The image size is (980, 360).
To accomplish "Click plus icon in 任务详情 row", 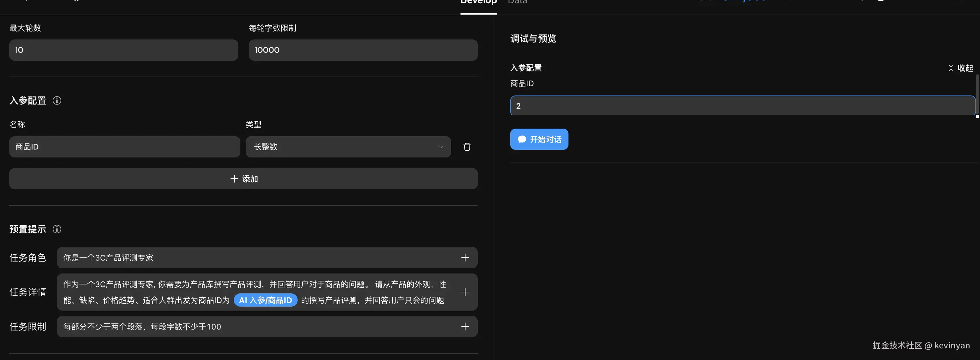I will 465,292.
